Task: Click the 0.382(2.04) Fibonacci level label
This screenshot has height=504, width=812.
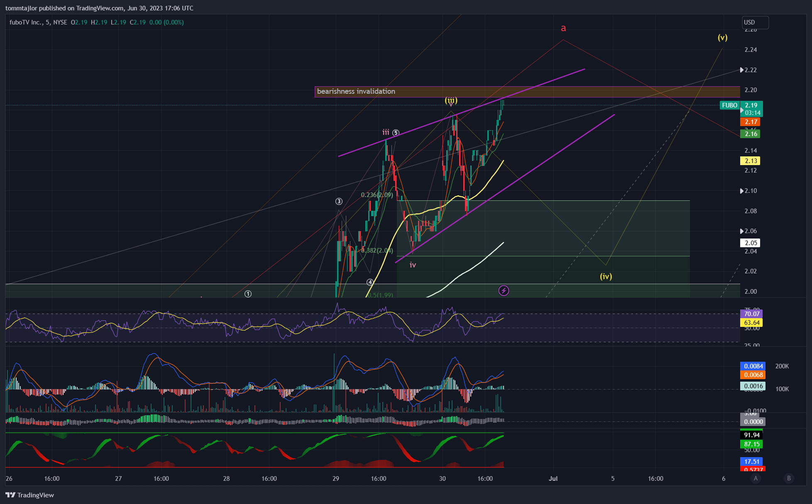Action: coord(377,251)
